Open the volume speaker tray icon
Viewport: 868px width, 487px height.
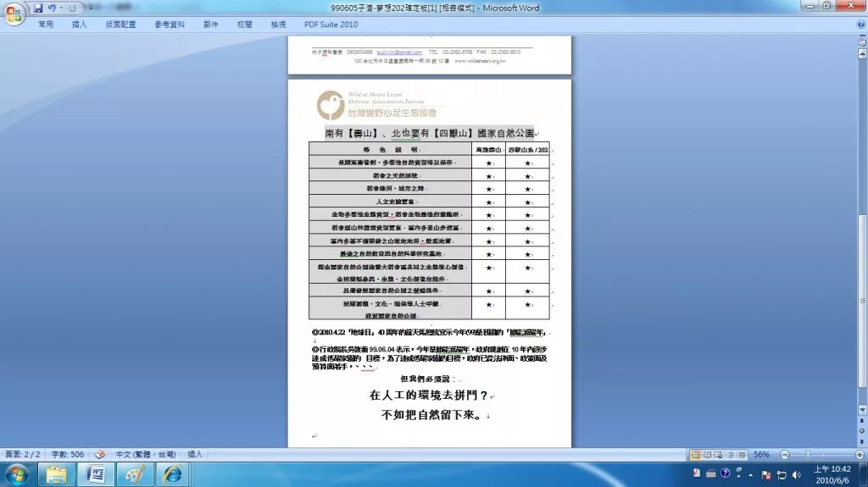click(x=796, y=475)
